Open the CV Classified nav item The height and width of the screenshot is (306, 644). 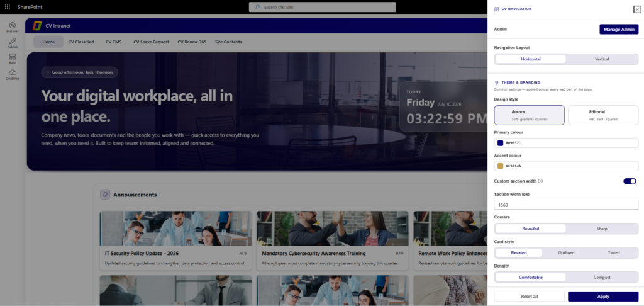[81, 42]
